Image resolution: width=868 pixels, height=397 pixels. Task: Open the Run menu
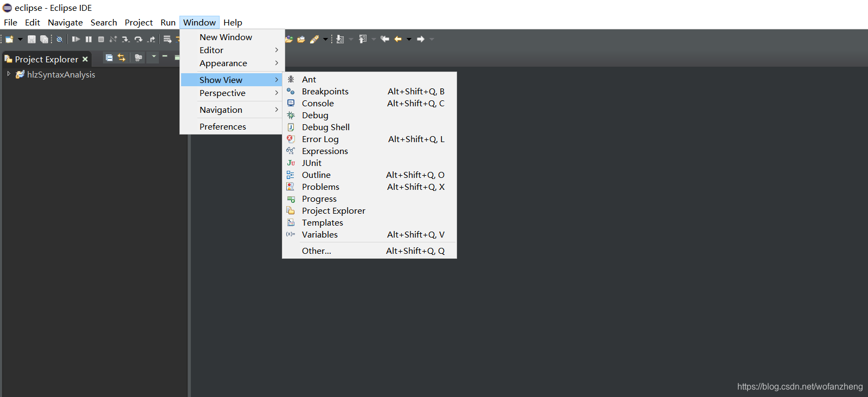coord(168,23)
